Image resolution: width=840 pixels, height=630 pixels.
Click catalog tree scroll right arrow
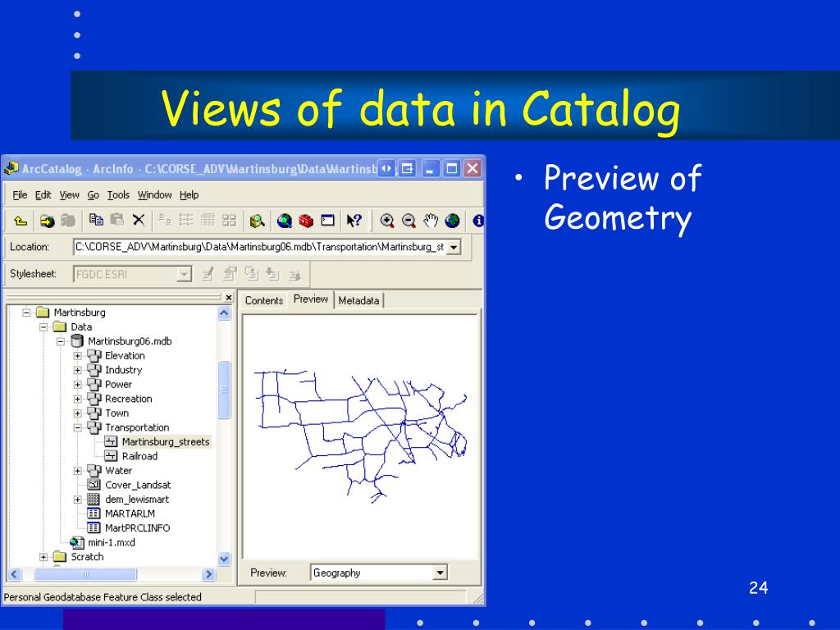click(208, 574)
